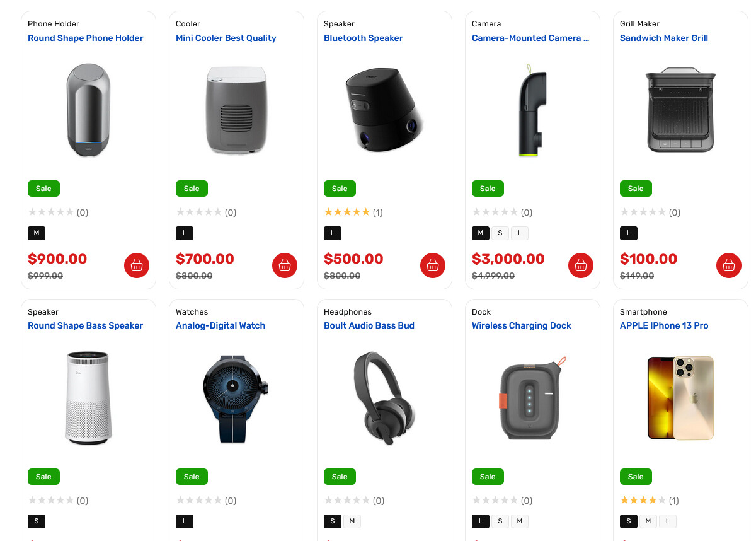
Task: Click star rating on APPLE iPhone 13 Pro
Action: (643, 501)
